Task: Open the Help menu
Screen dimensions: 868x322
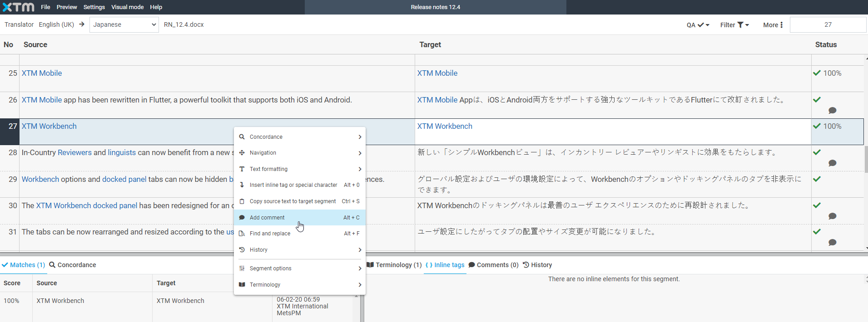Action: [156, 7]
